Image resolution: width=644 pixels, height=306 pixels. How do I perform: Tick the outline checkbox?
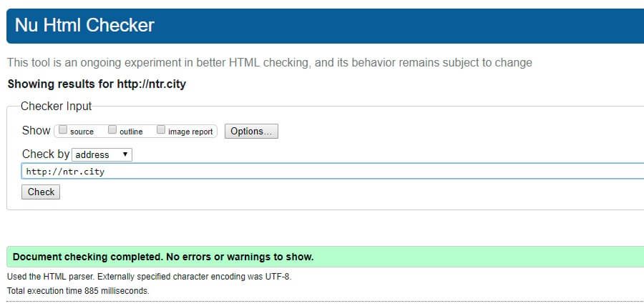pyautogui.click(x=112, y=130)
